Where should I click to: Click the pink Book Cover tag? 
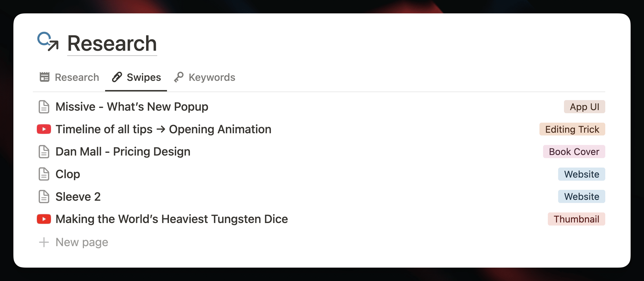point(574,151)
